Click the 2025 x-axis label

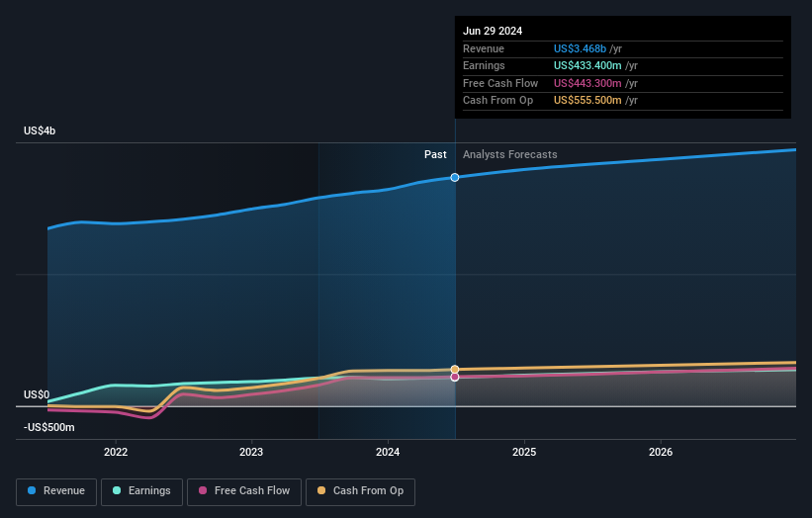click(524, 452)
